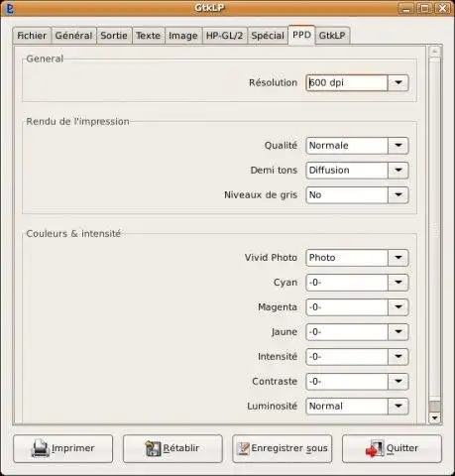455x476 pixels.
Task: Click the Enregistrer sous save icon
Action: [243, 448]
